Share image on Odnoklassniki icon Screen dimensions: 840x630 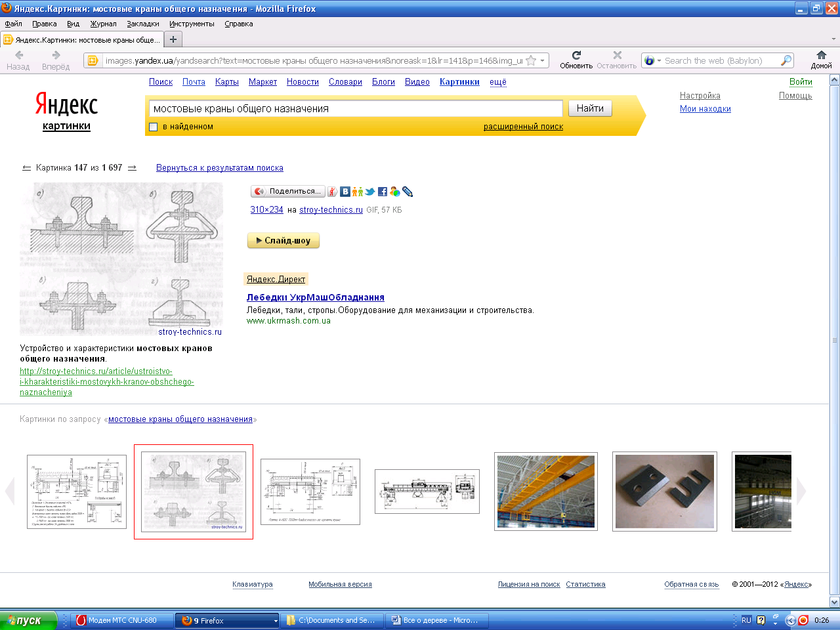[358, 192]
